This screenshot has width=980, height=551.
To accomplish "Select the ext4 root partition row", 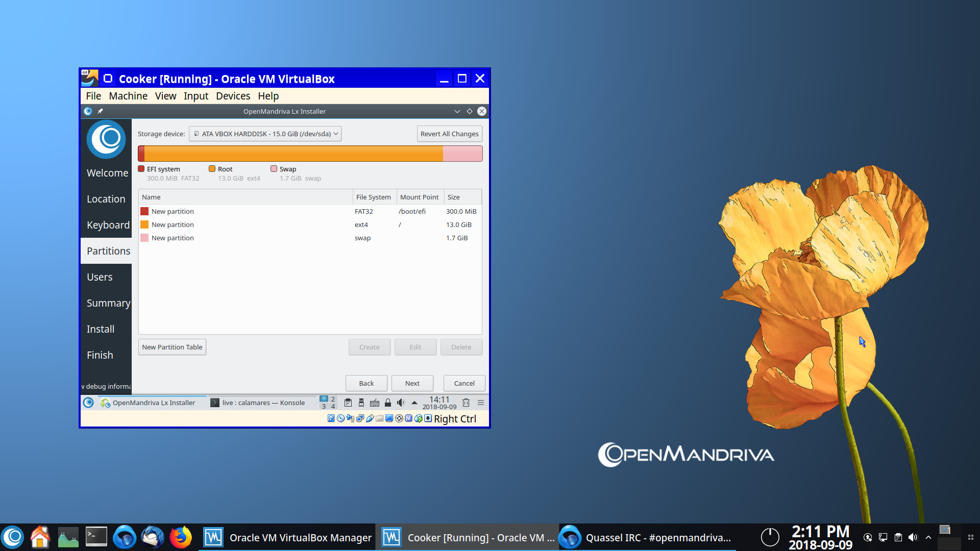I will (x=310, y=224).
